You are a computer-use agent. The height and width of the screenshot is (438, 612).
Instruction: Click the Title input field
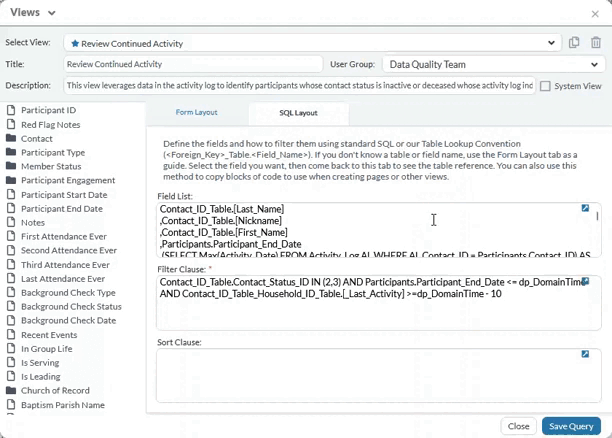tap(193, 64)
